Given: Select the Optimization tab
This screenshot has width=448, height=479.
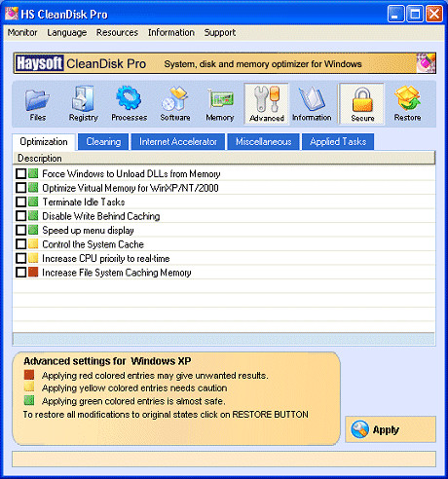Looking at the screenshot, I should click(44, 142).
